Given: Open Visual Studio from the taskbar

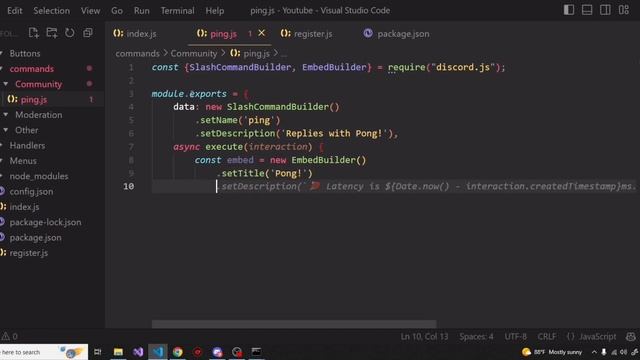Looking at the screenshot, I should click(138, 352).
